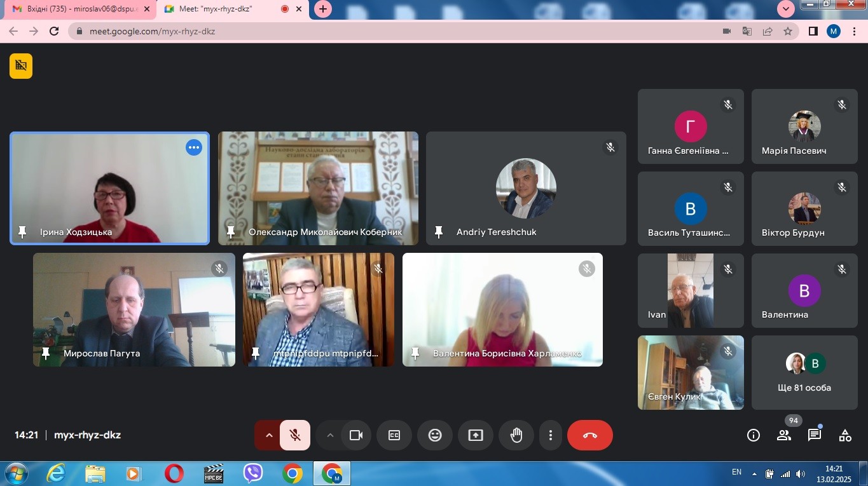Click the 'Ще 81 особа' tile
This screenshot has height=486, width=868.
coord(804,373)
